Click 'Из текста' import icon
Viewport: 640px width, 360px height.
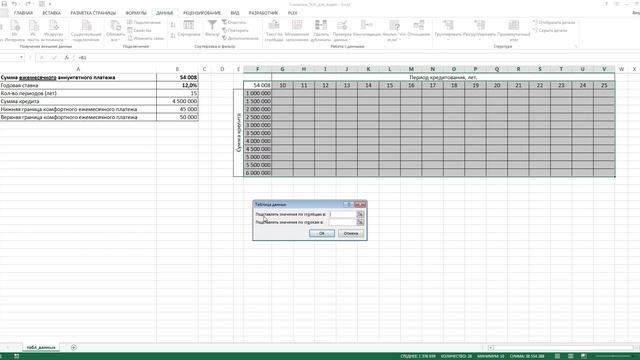point(33,31)
